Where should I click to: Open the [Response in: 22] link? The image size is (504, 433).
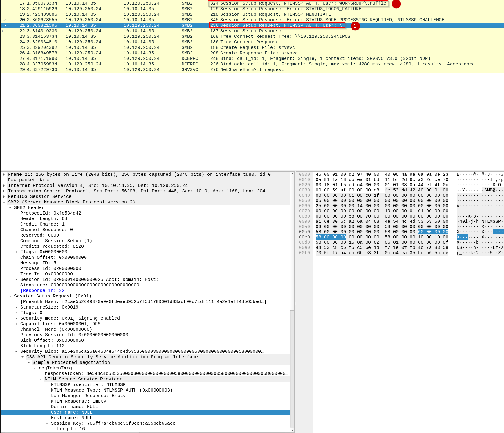click(x=43, y=290)
